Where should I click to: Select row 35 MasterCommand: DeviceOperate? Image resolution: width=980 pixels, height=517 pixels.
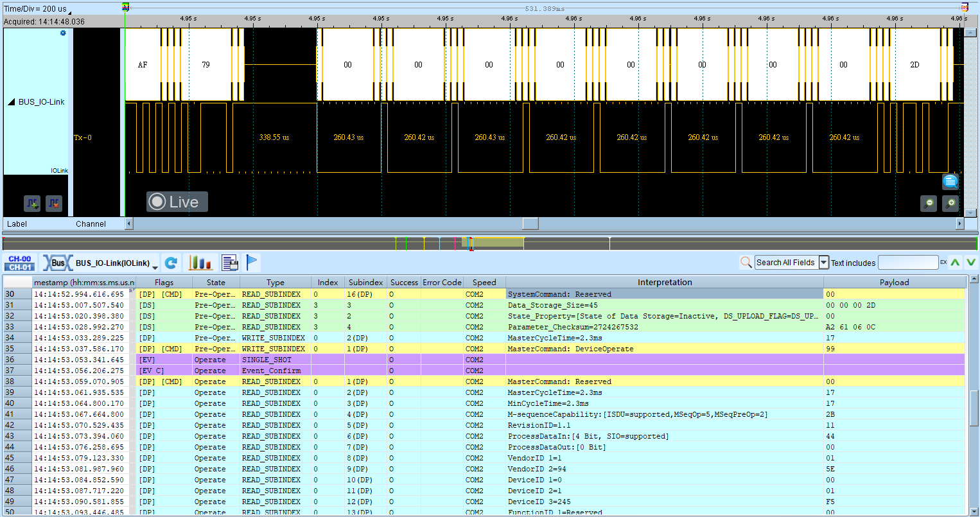[485, 349]
